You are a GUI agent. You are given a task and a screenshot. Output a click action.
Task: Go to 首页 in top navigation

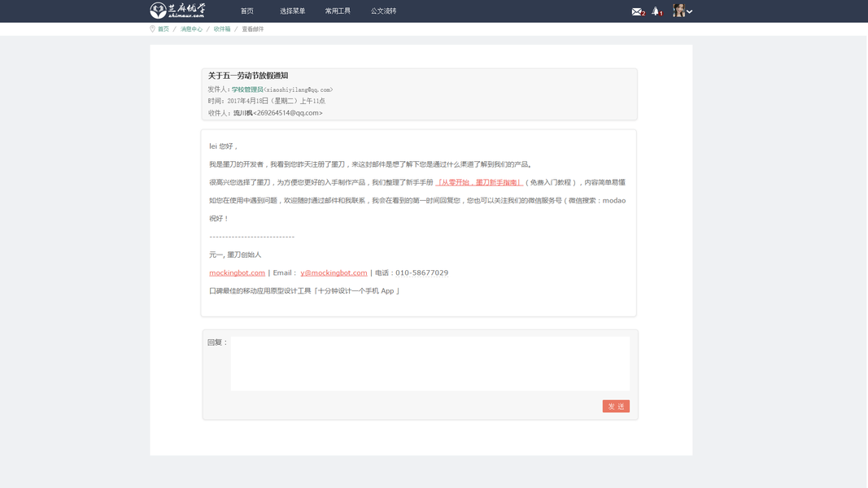click(246, 11)
